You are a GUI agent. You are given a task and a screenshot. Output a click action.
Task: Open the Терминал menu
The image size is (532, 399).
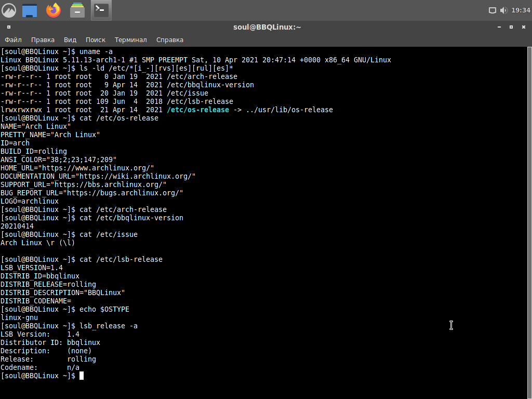click(130, 40)
